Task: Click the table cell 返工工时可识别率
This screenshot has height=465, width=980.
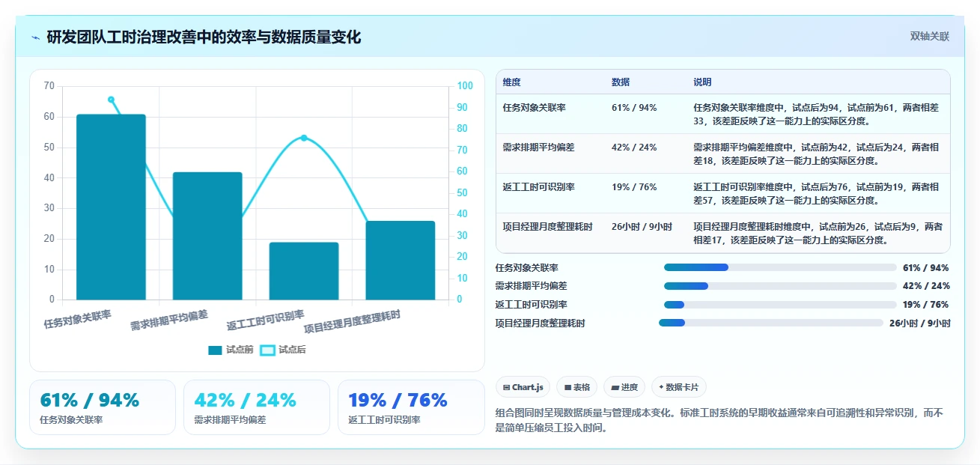Action: 539,187
